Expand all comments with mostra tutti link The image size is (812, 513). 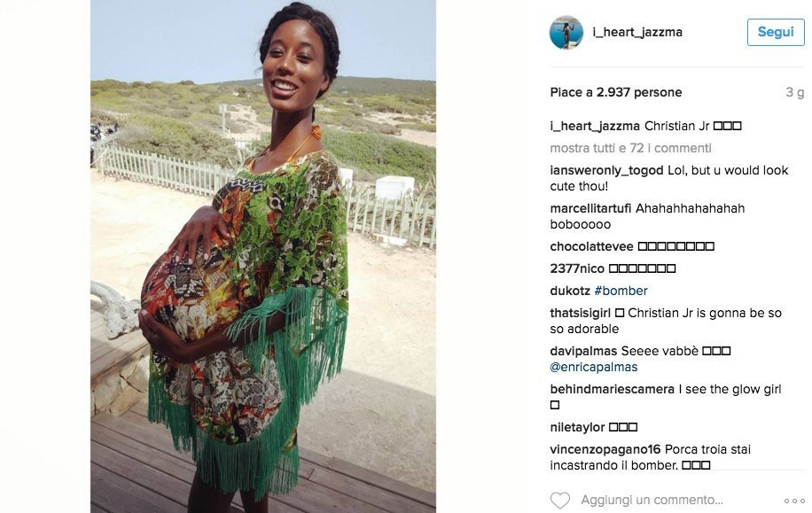pyautogui.click(x=631, y=148)
